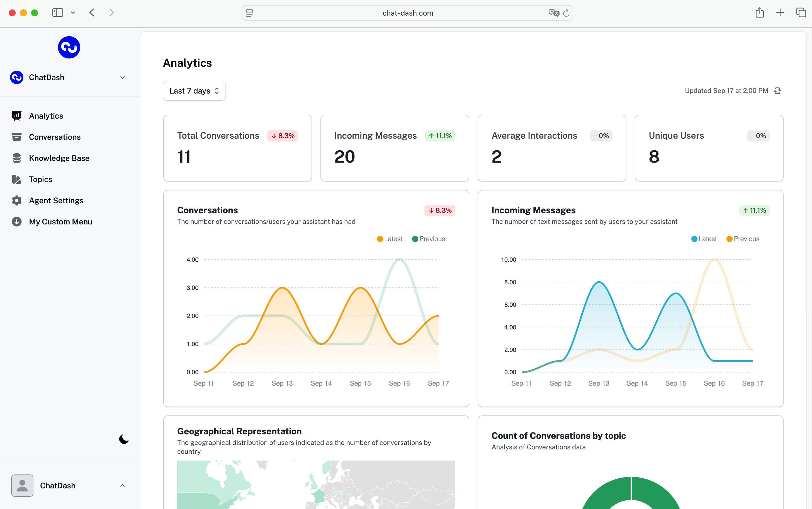Click the ChatDash logo at the top
The width and height of the screenshot is (812, 509).
pos(69,47)
